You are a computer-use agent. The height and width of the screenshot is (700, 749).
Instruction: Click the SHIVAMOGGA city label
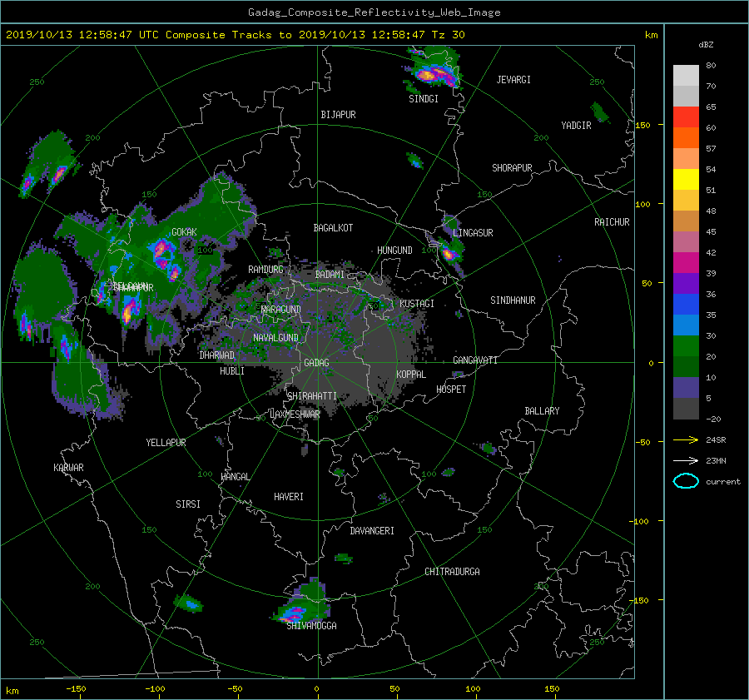(311, 626)
